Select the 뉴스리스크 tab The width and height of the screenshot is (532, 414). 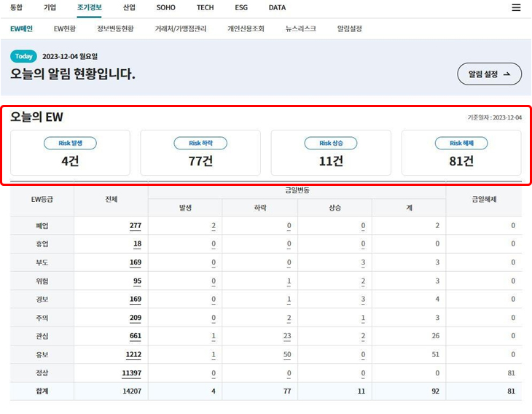point(300,29)
